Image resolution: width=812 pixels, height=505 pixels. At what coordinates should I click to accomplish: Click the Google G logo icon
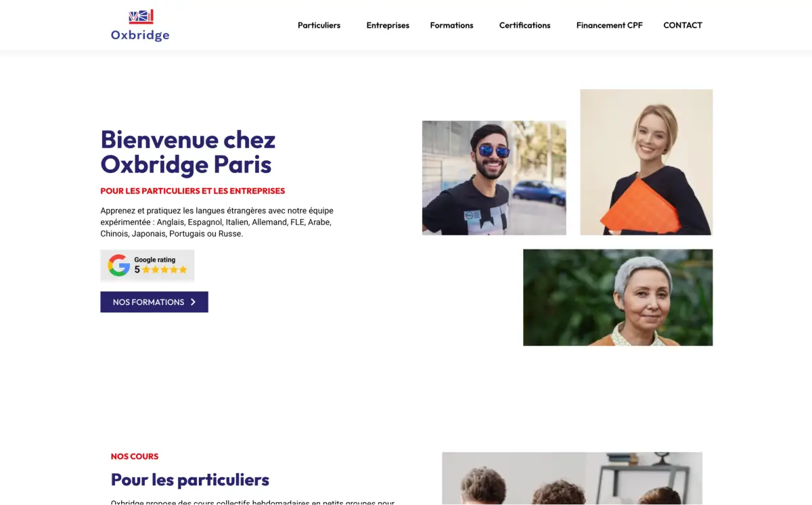tap(118, 265)
